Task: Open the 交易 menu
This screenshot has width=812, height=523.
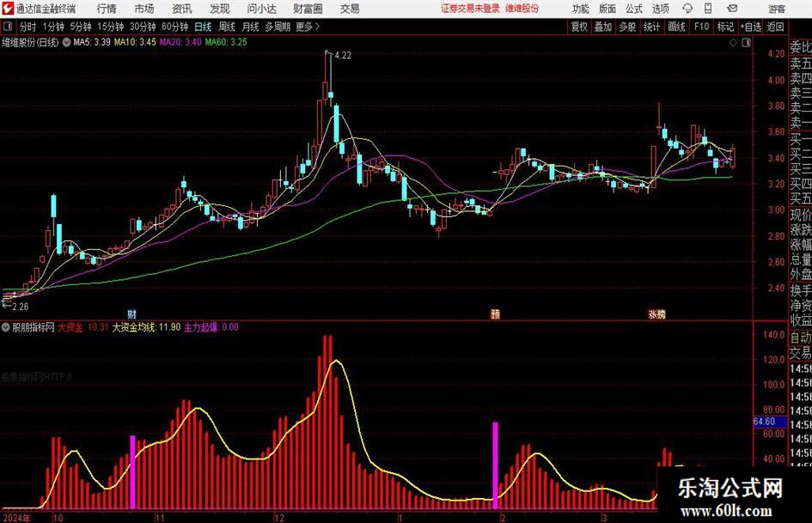Action: point(350,9)
